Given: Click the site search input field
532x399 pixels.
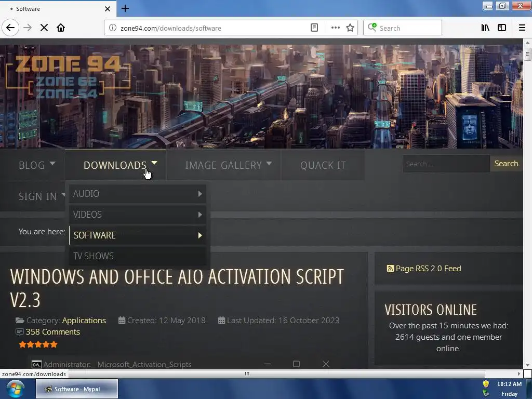Looking at the screenshot, I should pyautogui.click(x=446, y=164).
